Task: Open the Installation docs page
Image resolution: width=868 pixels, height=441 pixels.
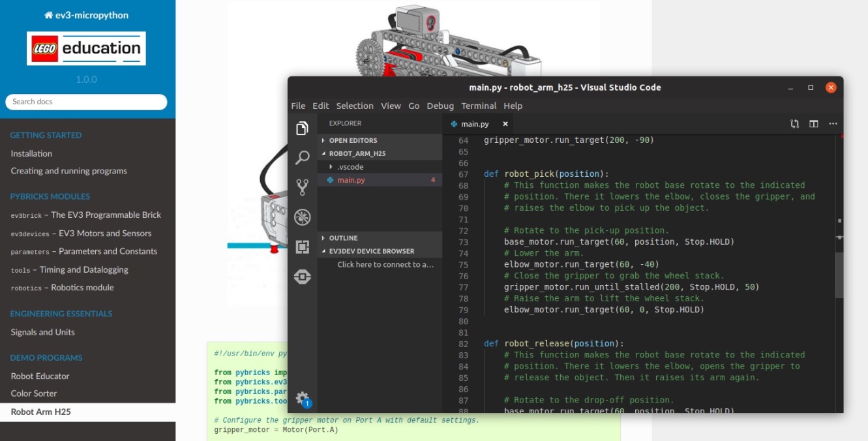Action: 31,153
